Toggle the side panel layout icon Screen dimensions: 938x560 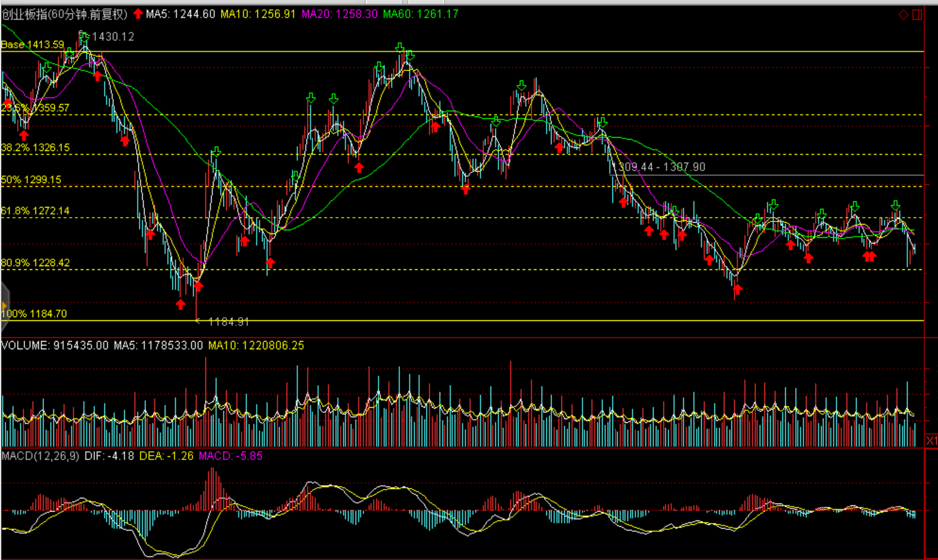[917, 14]
